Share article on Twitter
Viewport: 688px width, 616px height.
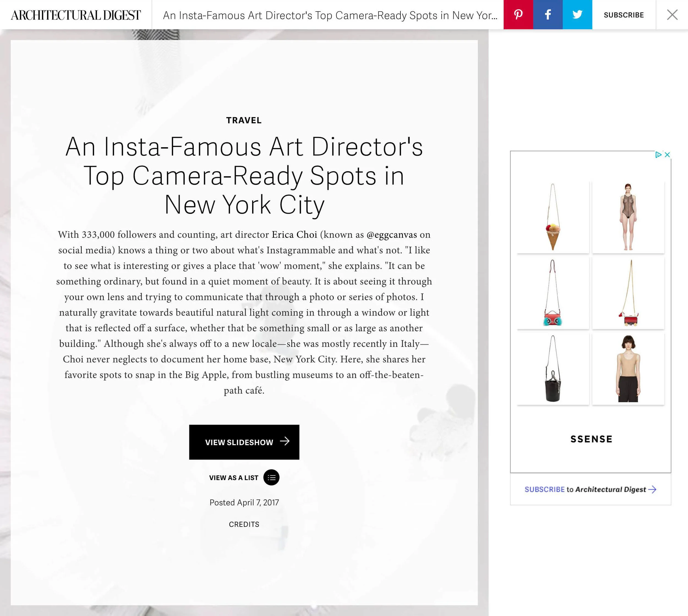point(577,15)
